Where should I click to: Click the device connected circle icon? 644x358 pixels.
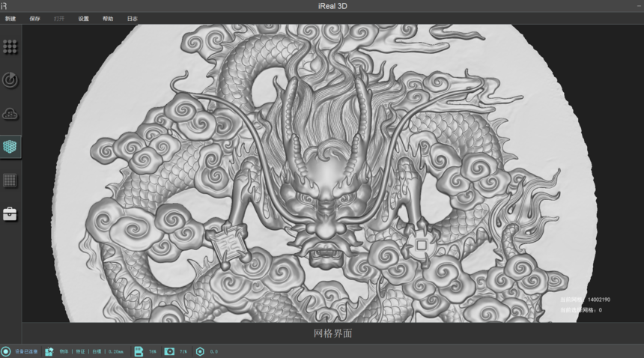6,351
